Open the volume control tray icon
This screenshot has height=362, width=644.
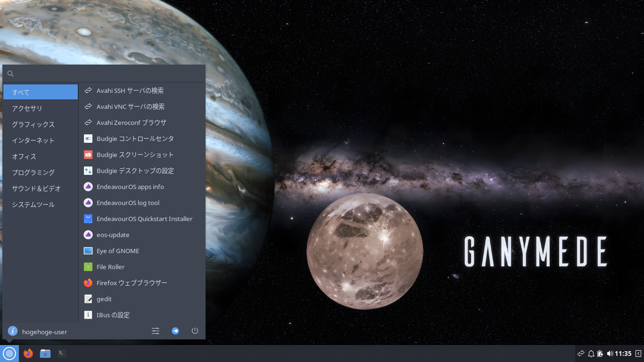pyautogui.click(x=610, y=354)
